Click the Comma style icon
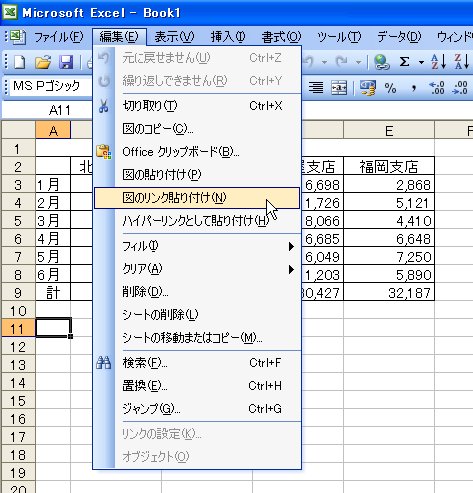 (x=414, y=88)
